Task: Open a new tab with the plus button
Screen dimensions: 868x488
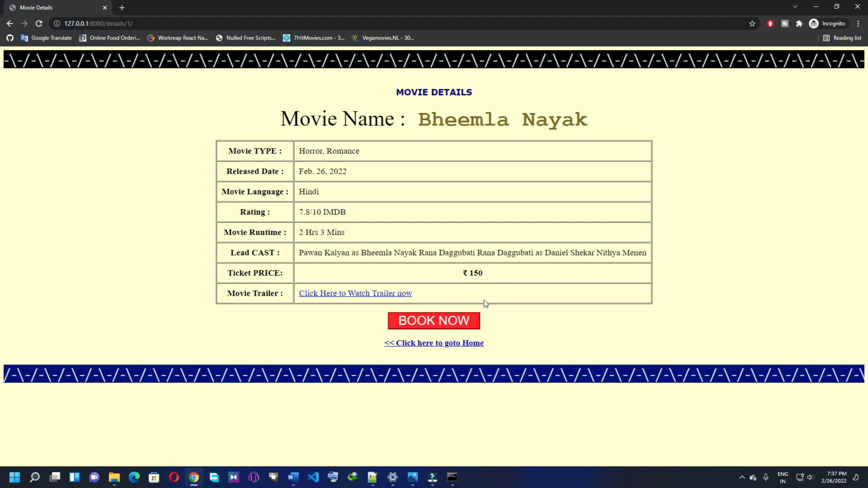Action: [x=122, y=8]
